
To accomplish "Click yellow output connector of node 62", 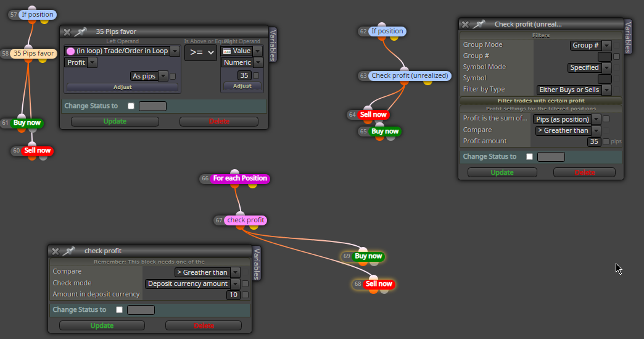I will tap(394, 38).
